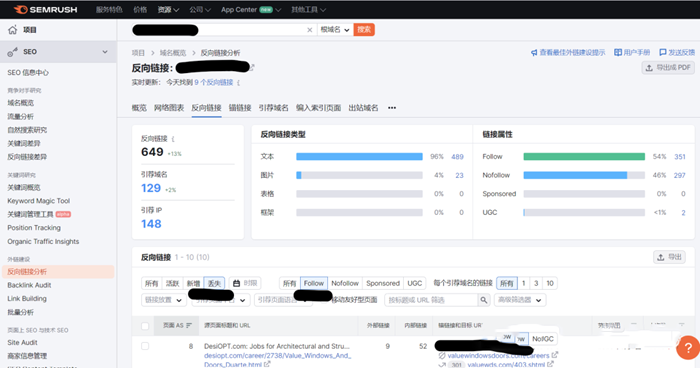
Task: Expand the 根域名 dropdown
Action: point(335,30)
